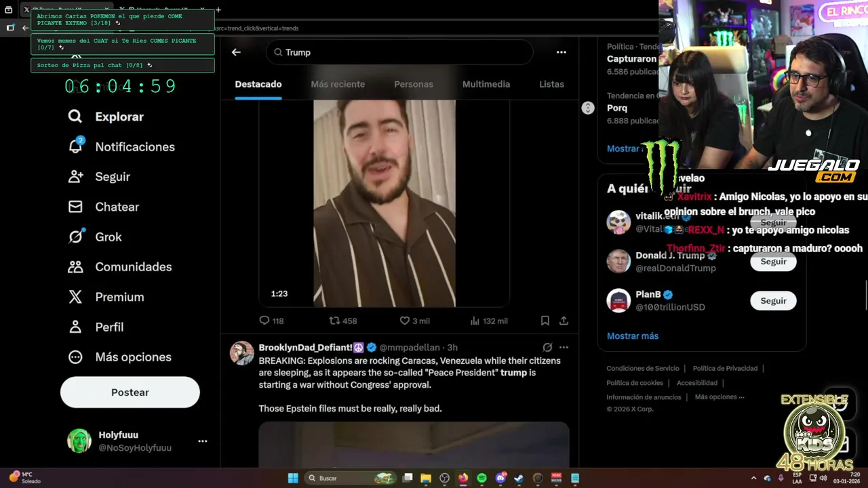Open Premium X logo item
Viewport: 868px width, 488px height.
(75, 297)
